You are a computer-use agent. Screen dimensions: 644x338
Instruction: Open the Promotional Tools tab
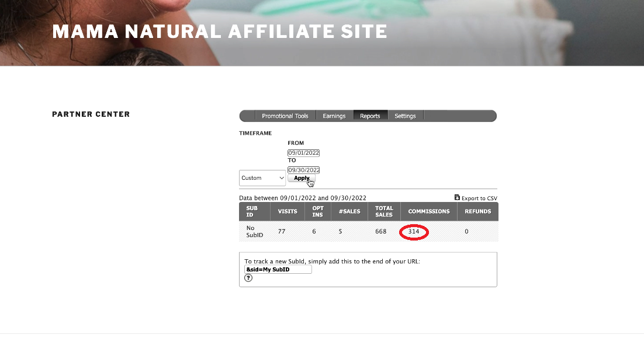(285, 116)
